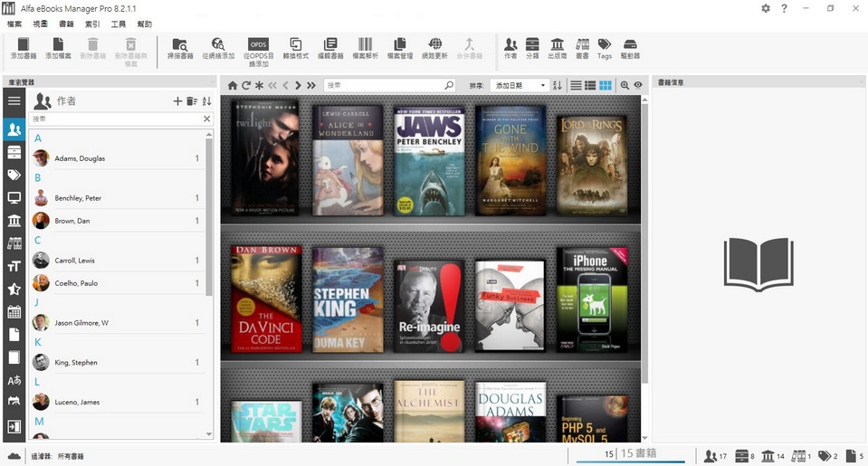Switch to the plain list view
This screenshot has height=466, width=868.
[576, 85]
